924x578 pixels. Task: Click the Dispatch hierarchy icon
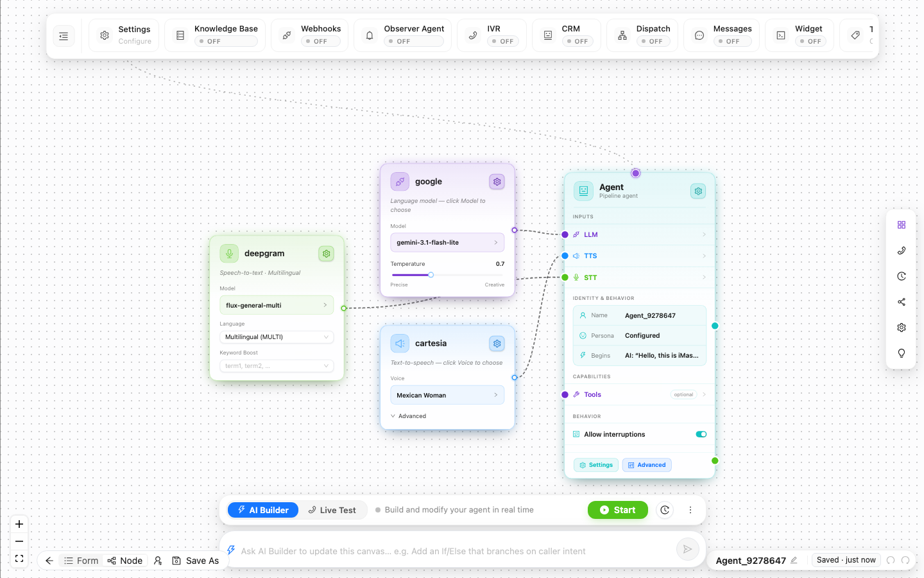pos(622,36)
